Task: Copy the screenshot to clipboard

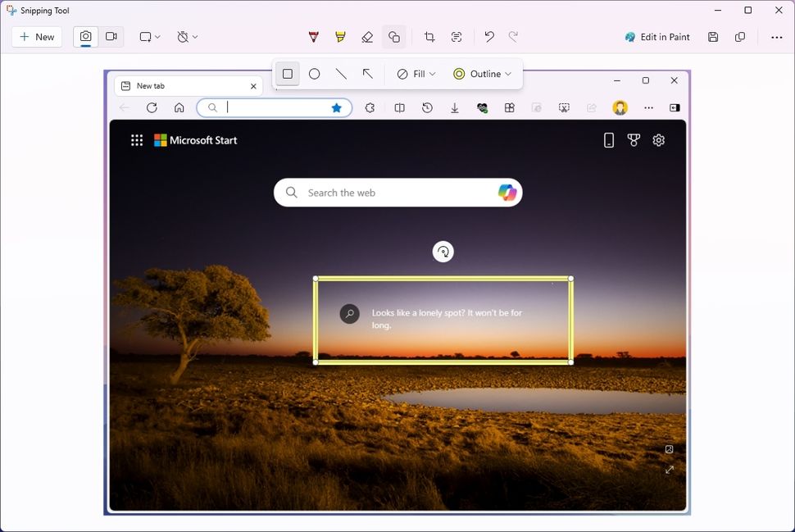Action: pyautogui.click(x=740, y=37)
